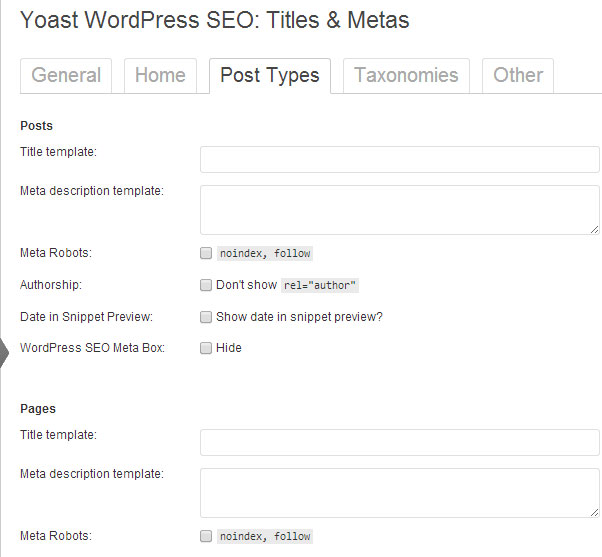Switch to the Other tab

click(518, 75)
